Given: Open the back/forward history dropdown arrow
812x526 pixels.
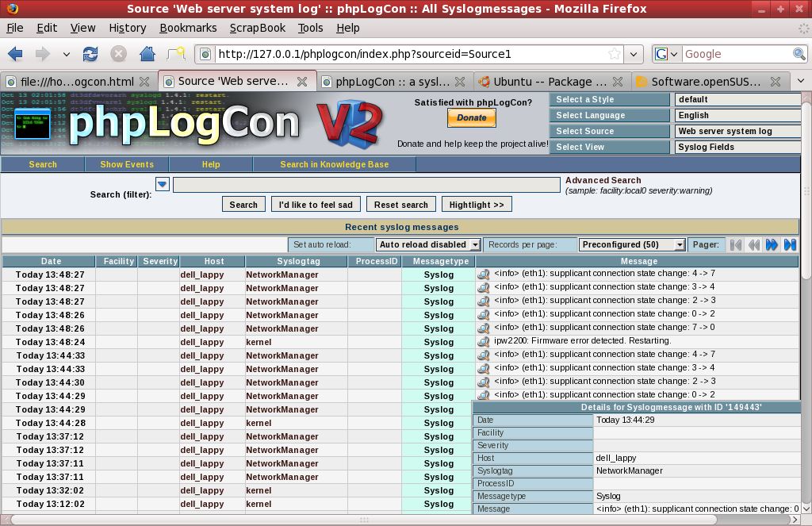Looking at the screenshot, I should (x=66, y=54).
